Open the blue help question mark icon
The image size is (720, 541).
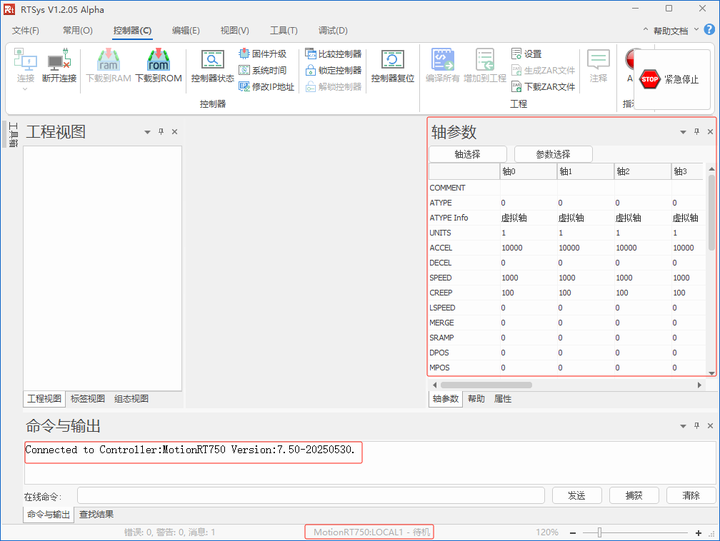[709, 29]
